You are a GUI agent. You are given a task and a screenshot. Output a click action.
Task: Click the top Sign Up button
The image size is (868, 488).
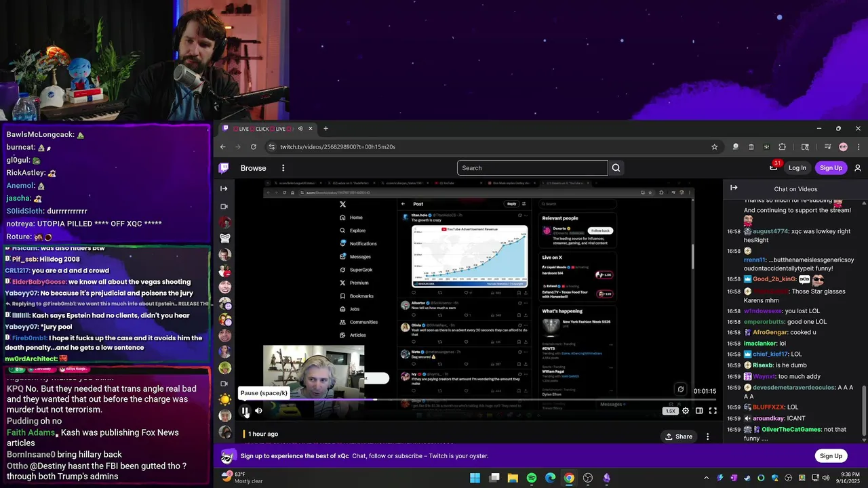(831, 168)
